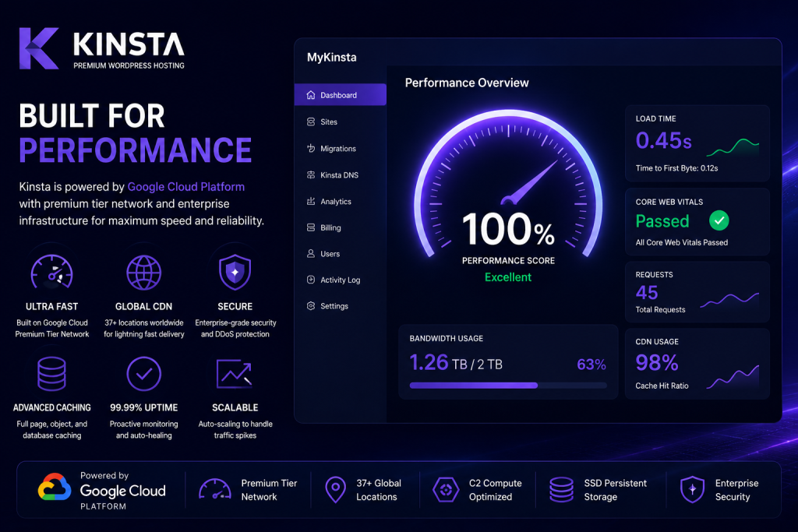The height and width of the screenshot is (532, 798).
Task: Click the GLOBAL CDN feature heading
Action: pyautogui.click(x=143, y=307)
